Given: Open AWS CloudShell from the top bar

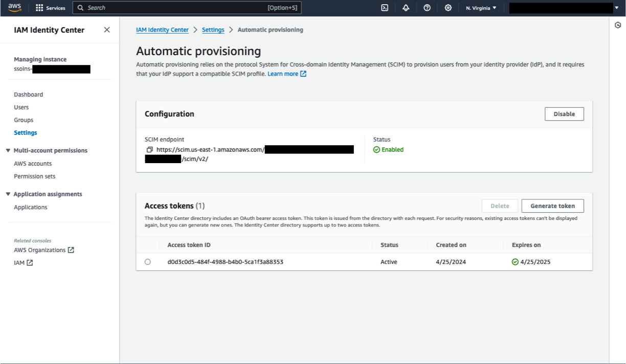Looking at the screenshot, I should (x=385, y=8).
